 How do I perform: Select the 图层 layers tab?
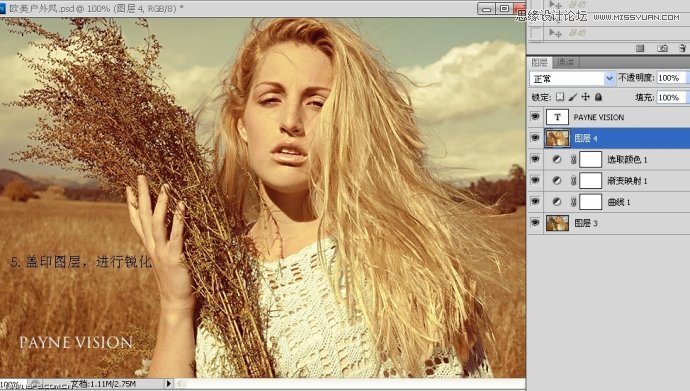point(540,62)
